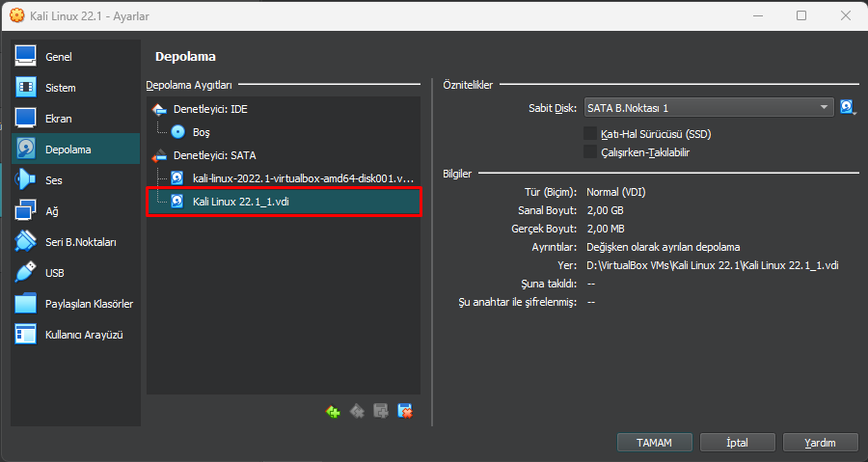Select kali-linux-2022.1-virtualbox-amd64-disk001 disk
The width and height of the screenshot is (868, 462).
(x=284, y=178)
